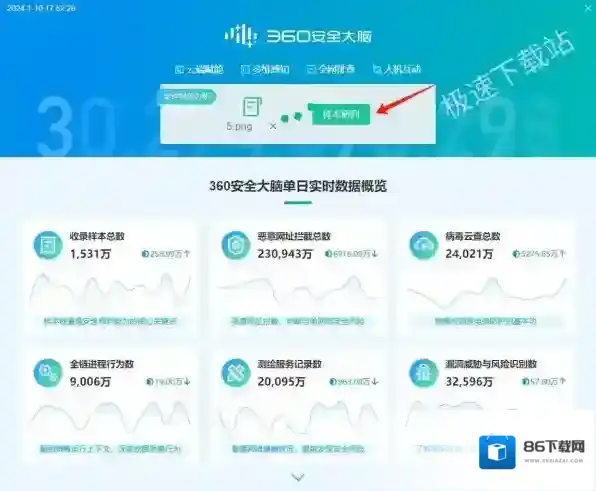Click the 恶意网址拦截总数 shield icon
This screenshot has height=491, width=596.
point(236,245)
